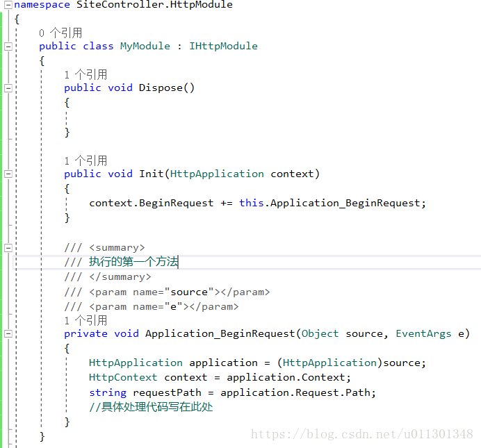
Task: Collapse the summary comment block
Action: [8, 247]
